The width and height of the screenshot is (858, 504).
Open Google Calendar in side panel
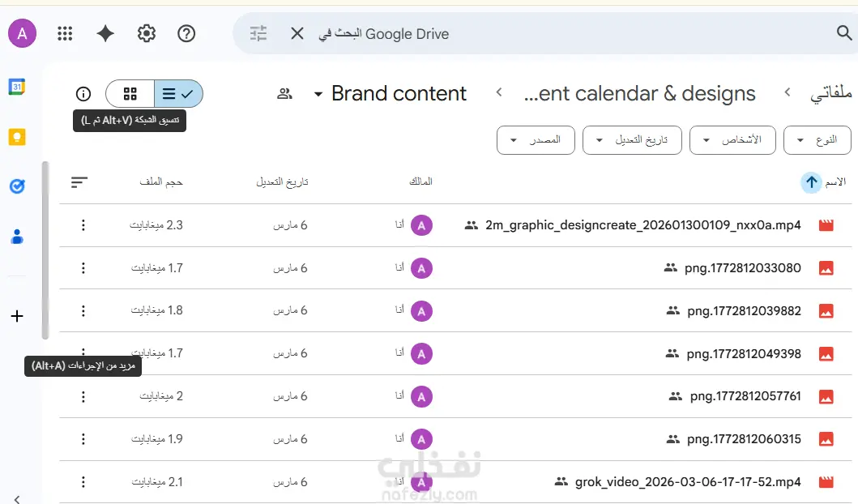[x=17, y=87]
